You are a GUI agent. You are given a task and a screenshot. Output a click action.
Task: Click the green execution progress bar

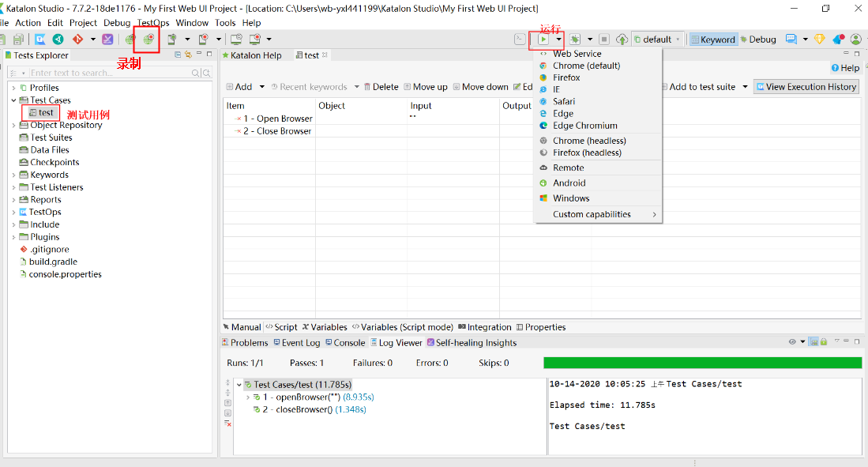coord(702,363)
